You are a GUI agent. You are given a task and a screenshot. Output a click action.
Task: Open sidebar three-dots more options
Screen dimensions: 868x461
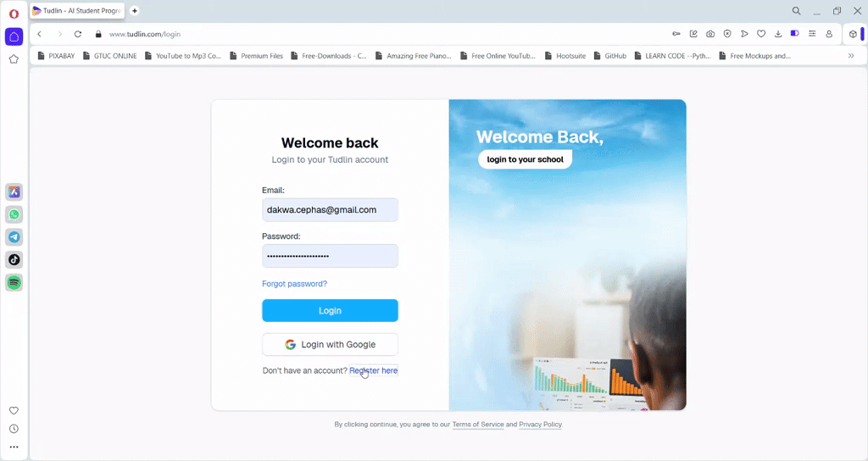click(14, 447)
